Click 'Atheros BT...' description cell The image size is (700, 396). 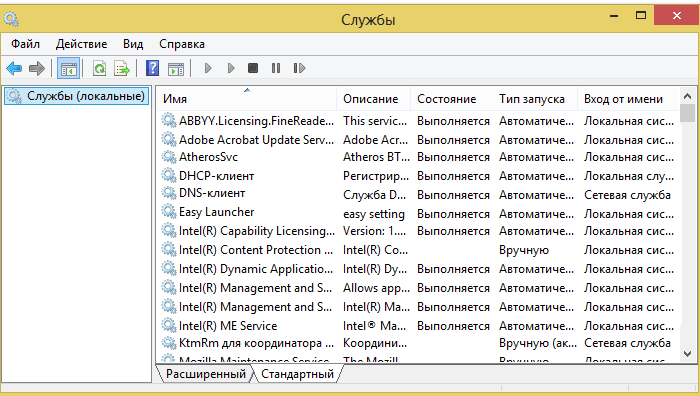[376, 157]
